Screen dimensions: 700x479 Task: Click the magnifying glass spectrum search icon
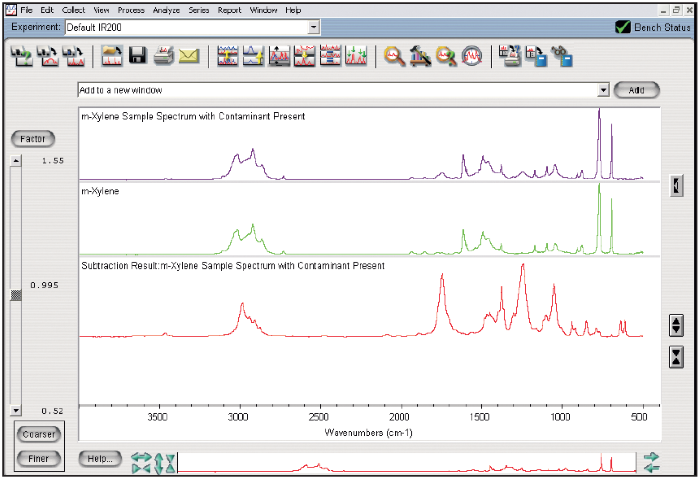(x=394, y=57)
